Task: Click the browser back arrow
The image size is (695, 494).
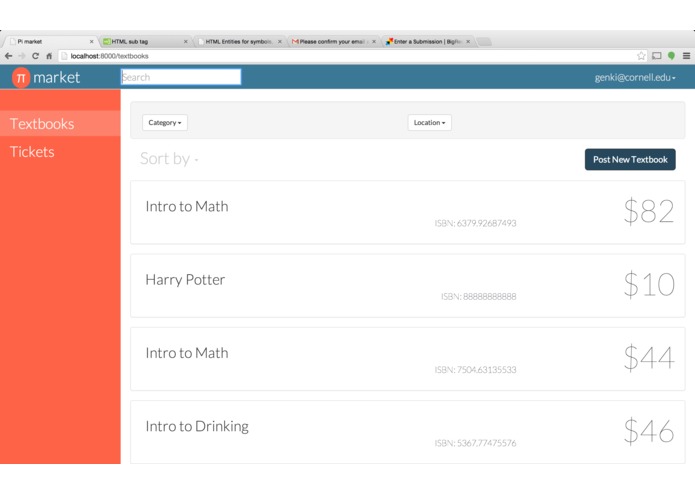Action: 8,56
